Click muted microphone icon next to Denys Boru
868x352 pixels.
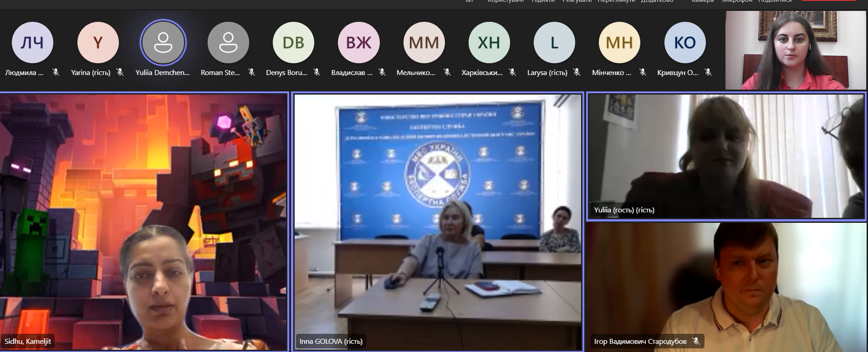(317, 72)
